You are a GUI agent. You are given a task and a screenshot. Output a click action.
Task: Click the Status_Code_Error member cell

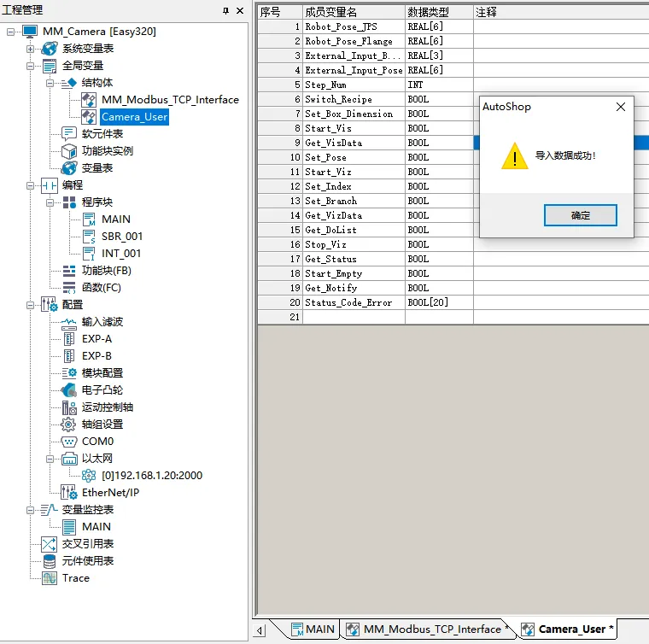click(x=354, y=302)
